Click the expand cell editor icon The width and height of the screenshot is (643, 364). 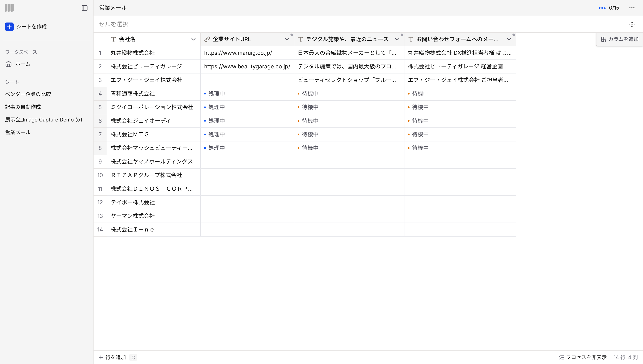[x=632, y=24]
